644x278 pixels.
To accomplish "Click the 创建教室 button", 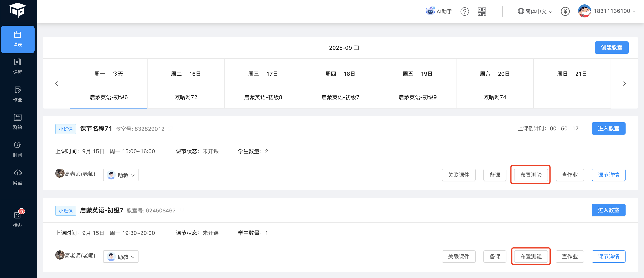I will (611, 48).
